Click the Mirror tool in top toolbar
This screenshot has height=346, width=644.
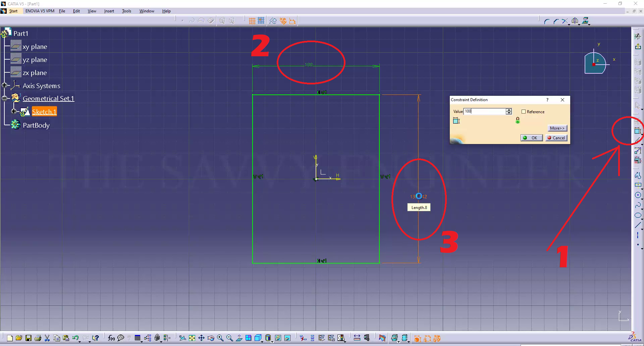coord(575,21)
